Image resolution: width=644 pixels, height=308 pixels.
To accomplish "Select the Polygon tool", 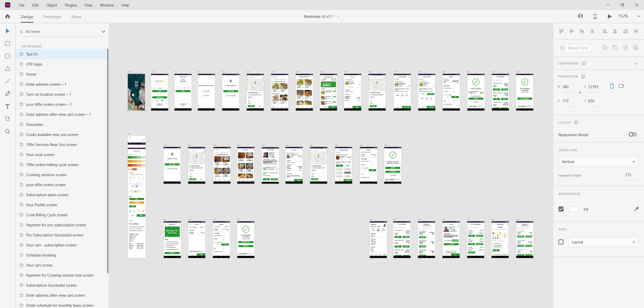I will (x=8, y=69).
